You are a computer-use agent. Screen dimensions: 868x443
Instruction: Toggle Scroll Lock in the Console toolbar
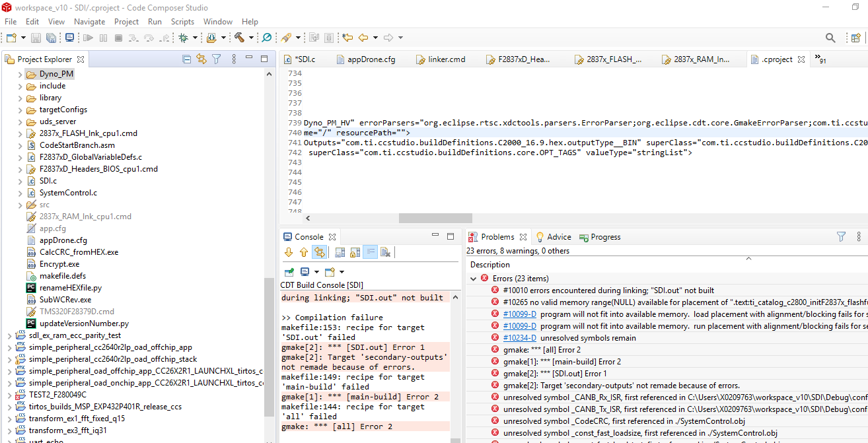[355, 252]
